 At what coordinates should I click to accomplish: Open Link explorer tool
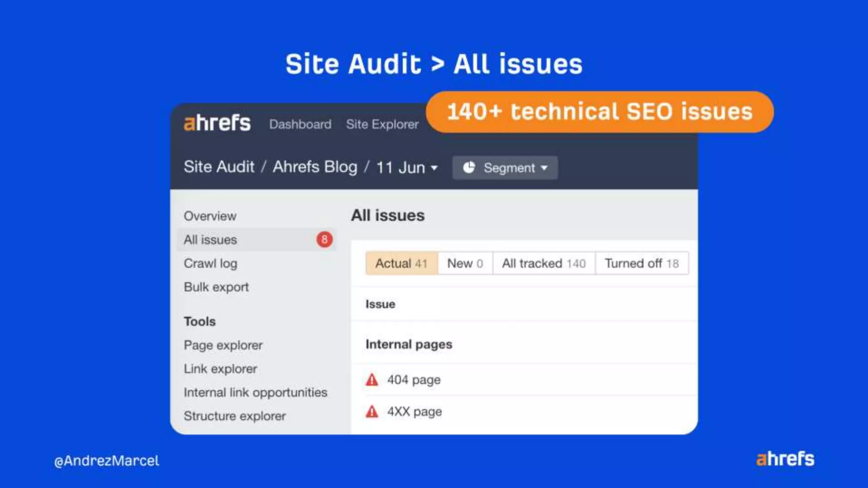point(220,369)
